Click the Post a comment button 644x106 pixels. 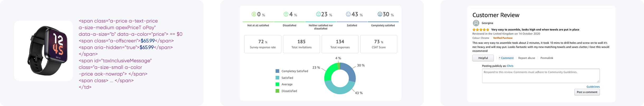click(x=587, y=92)
